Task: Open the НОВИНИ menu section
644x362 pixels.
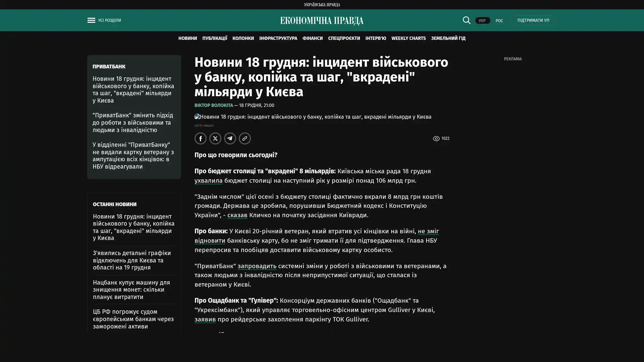Action: (x=187, y=39)
